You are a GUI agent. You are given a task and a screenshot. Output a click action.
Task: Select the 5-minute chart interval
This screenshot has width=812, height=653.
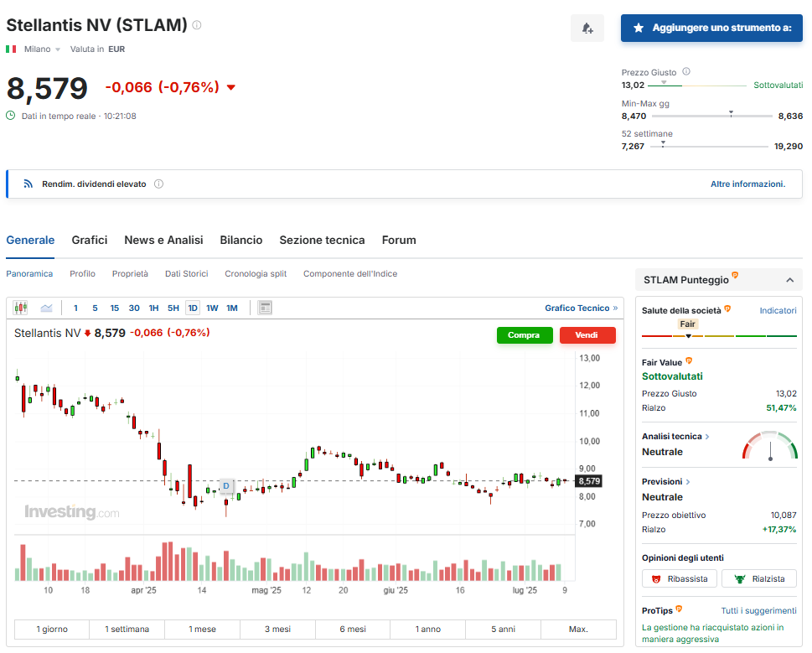(x=95, y=308)
